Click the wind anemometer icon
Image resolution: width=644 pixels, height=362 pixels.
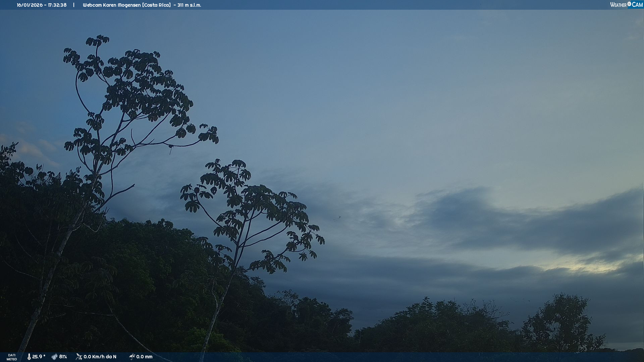pyautogui.click(x=79, y=357)
